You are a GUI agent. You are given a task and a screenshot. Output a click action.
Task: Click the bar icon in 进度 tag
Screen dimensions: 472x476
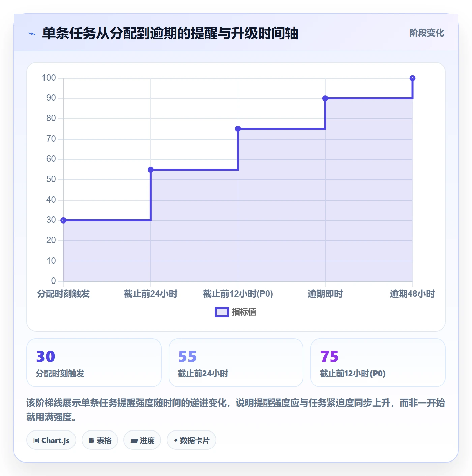134,441
